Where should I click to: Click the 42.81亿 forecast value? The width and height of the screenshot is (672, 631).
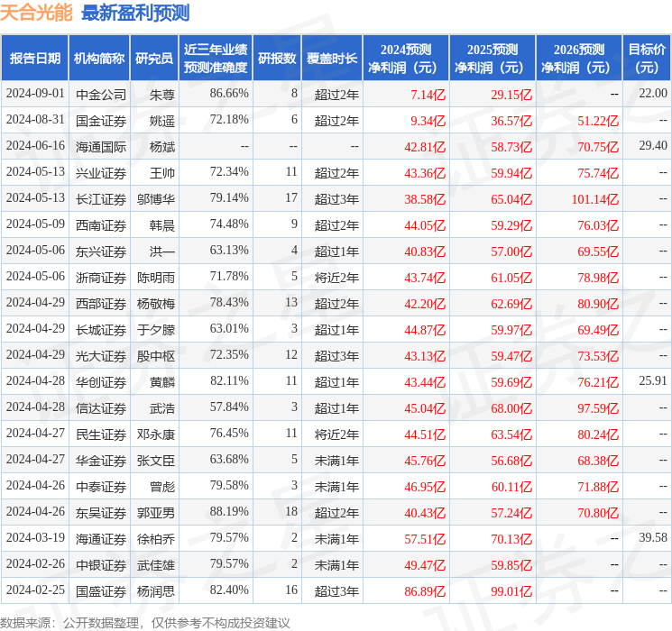425,147
